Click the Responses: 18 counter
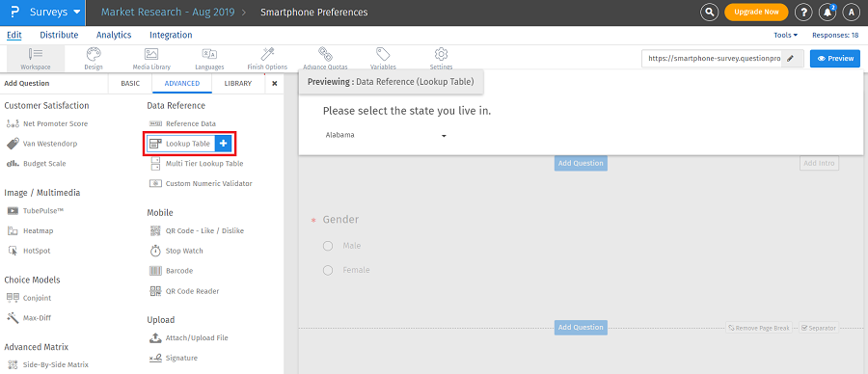Screen dimensions: 868x374 coord(835,35)
